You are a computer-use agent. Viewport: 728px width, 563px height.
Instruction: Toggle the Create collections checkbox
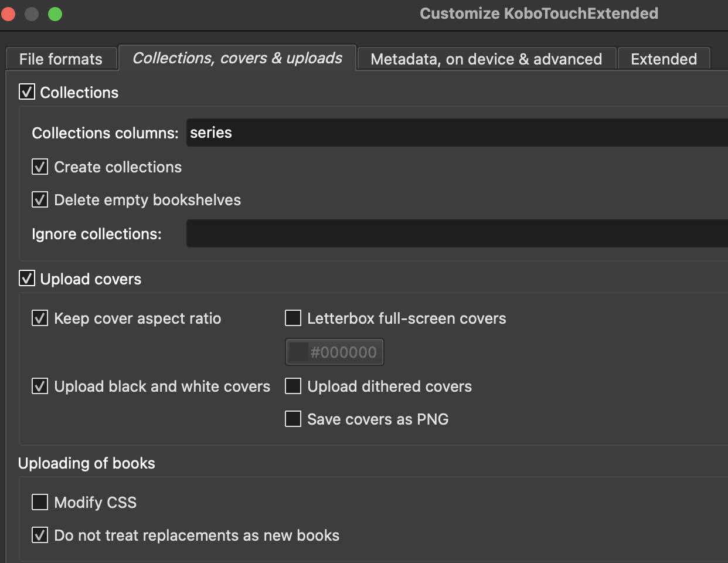coord(40,167)
